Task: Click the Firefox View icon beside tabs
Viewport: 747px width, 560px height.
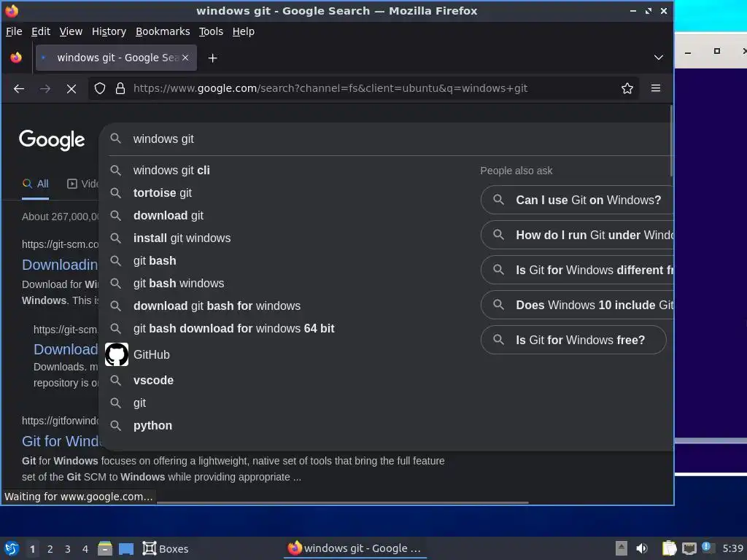Action: (16, 58)
